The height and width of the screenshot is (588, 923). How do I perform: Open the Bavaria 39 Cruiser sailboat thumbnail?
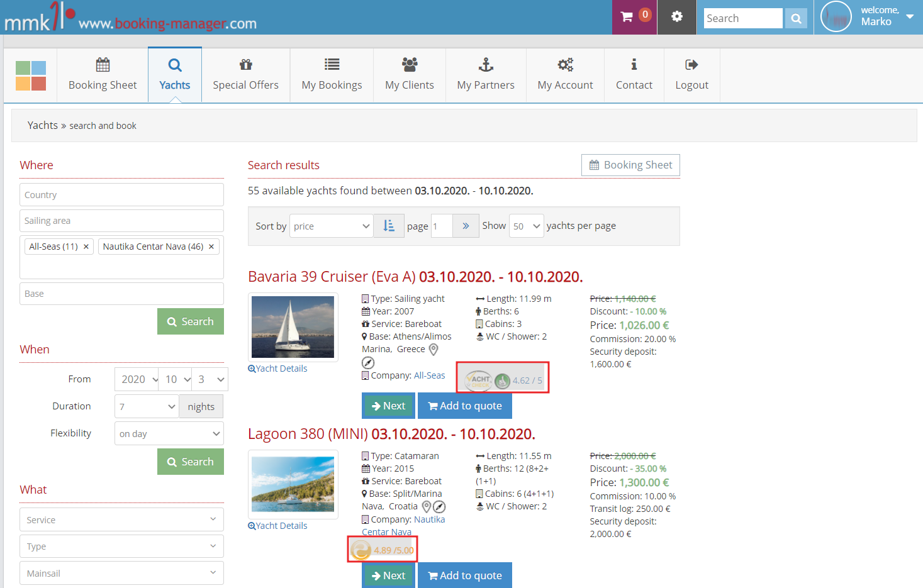(x=293, y=327)
